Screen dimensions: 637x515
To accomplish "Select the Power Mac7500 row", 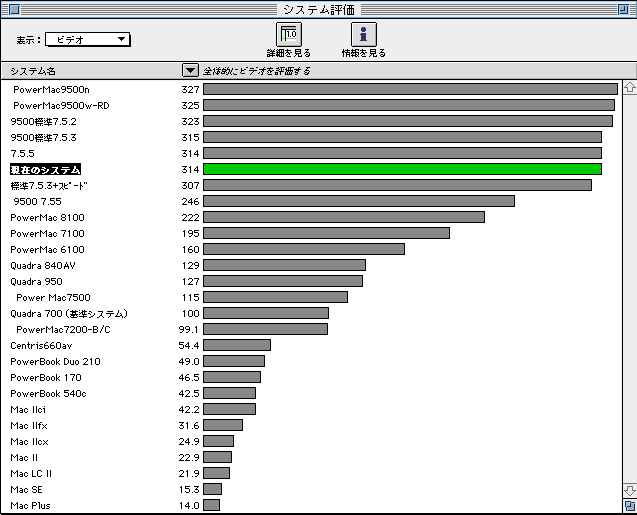I will click(x=311, y=297).
